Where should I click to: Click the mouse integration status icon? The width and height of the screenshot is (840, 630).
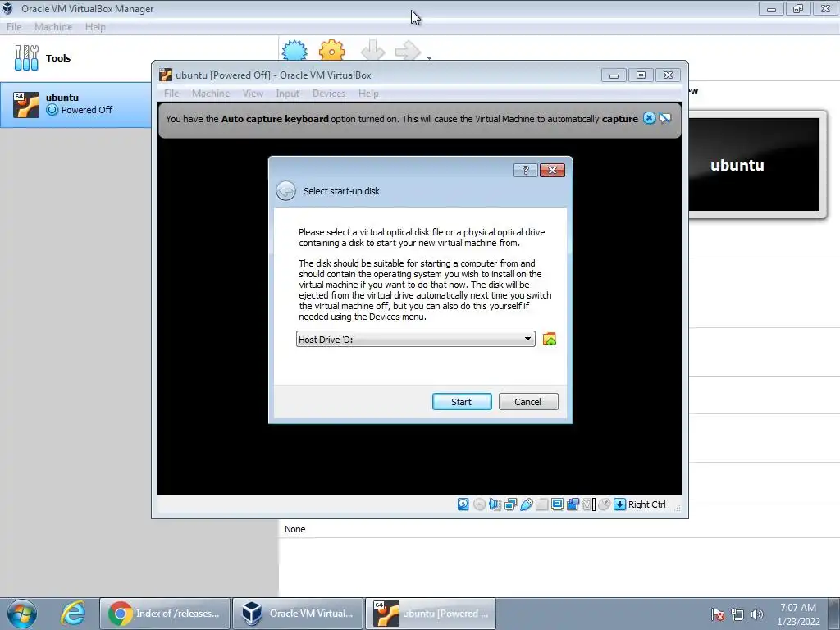pos(605,504)
